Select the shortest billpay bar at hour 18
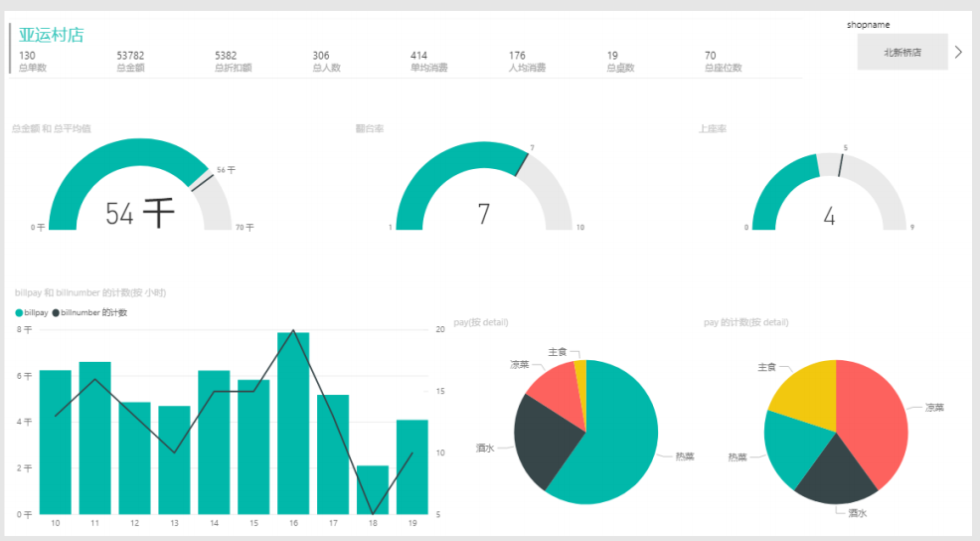Image resolution: width=980 pixels, height=541 pixels. (x=373, y=489)
